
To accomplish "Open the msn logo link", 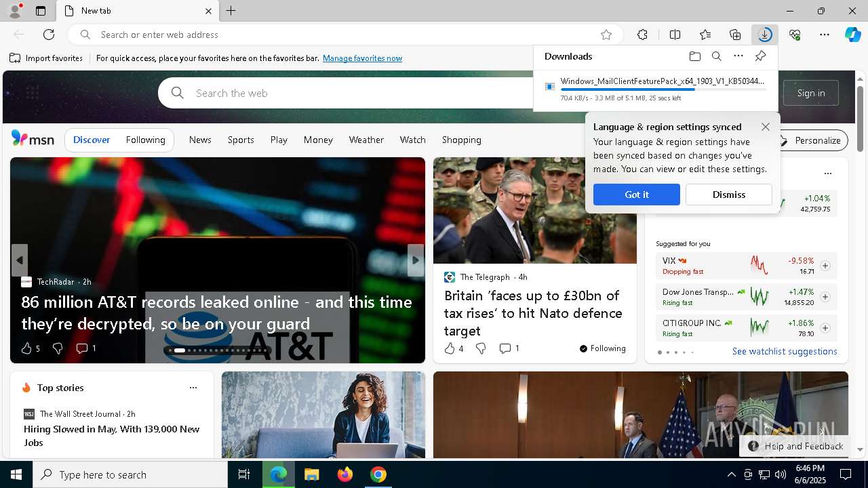I will (33, 139).
